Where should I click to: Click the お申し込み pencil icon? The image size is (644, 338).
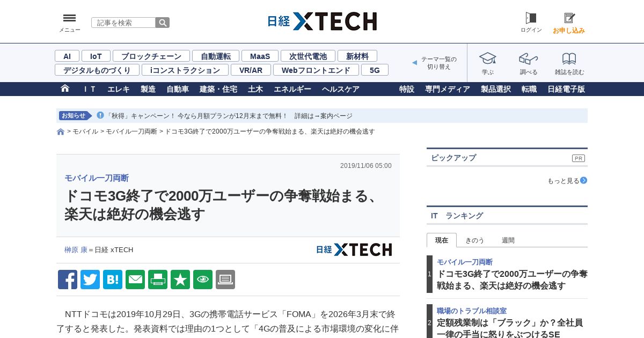(569, 18)
